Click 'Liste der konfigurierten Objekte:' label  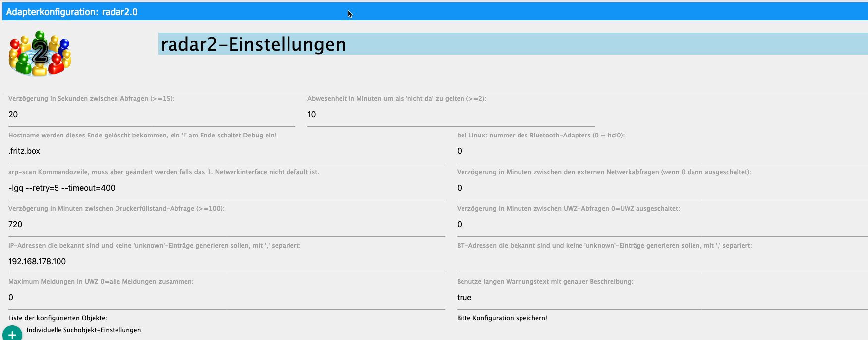tap(58, 318)
